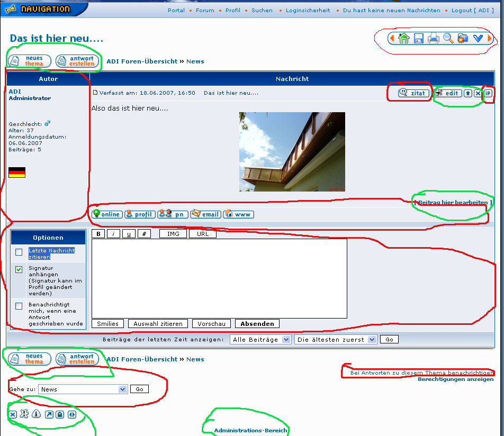Screen dimensions: 504x436
Task: Open the 'Administrations-Bereich' link
Action: [250, 430]
